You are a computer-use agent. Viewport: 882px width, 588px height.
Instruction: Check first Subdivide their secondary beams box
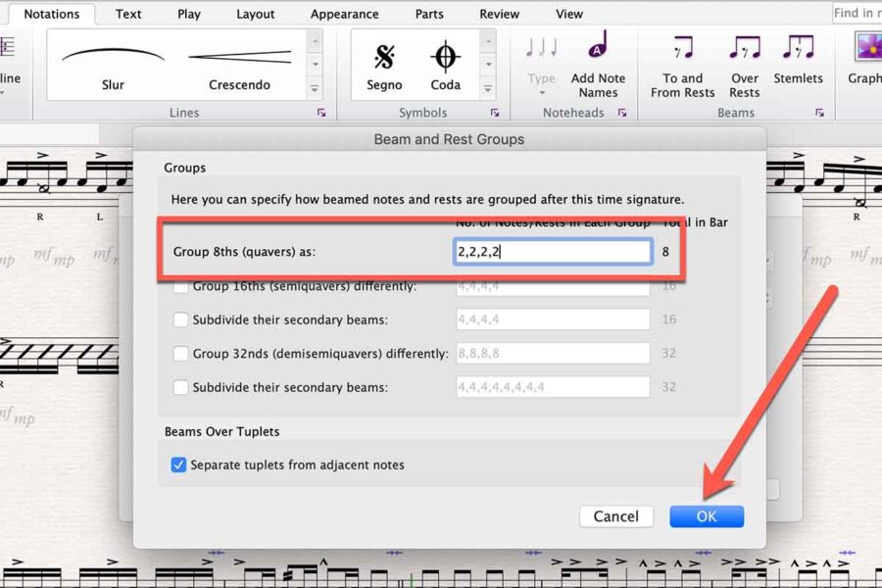180,319
